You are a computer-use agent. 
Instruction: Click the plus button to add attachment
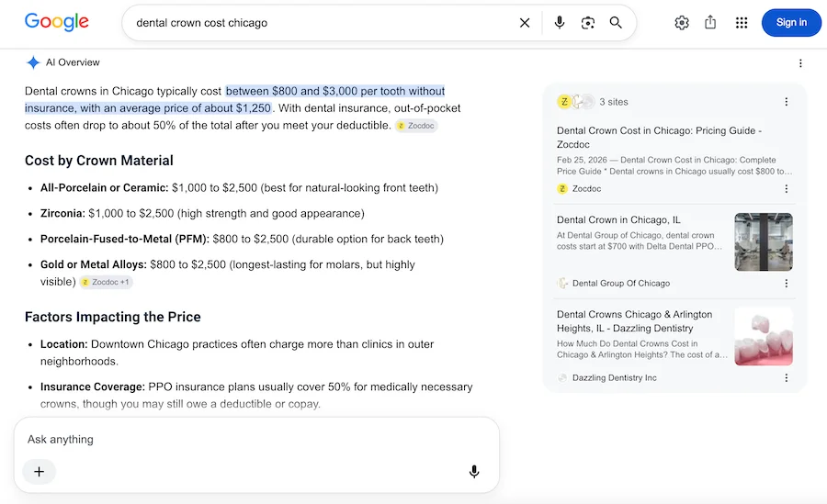[39, 471]
